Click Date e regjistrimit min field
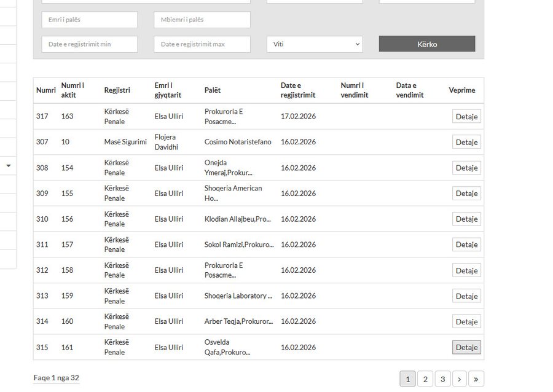This screenshot has height=392, width=553. coord(90,44)
